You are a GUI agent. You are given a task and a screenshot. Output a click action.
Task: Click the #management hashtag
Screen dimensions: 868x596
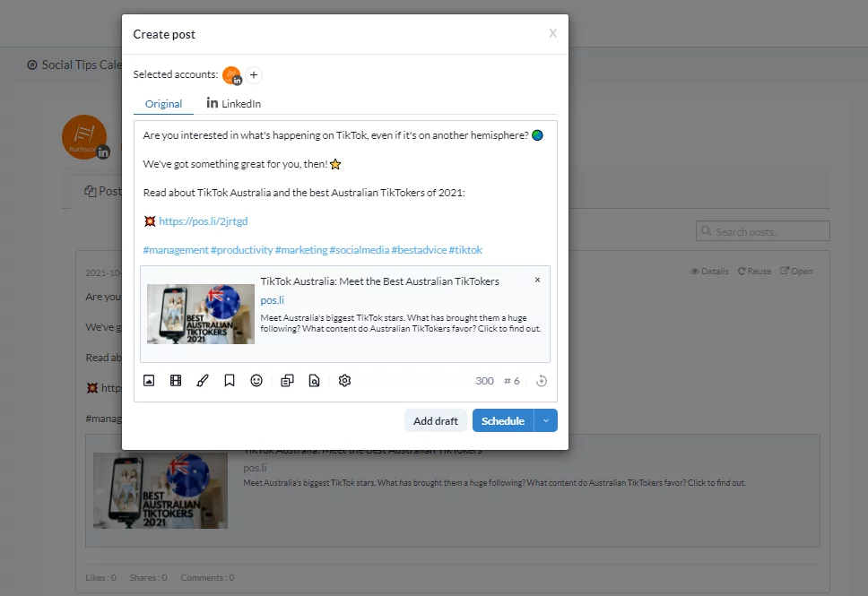coord(176,250)
